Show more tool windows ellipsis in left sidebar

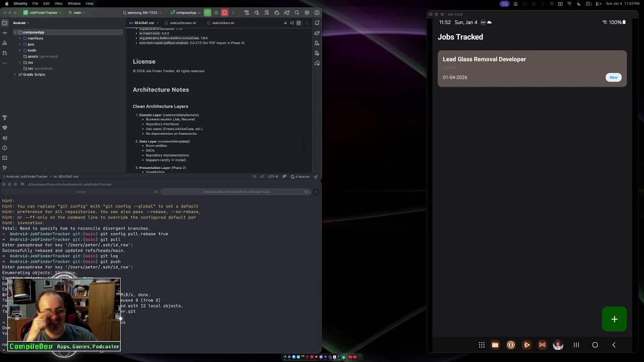point(5,63)
